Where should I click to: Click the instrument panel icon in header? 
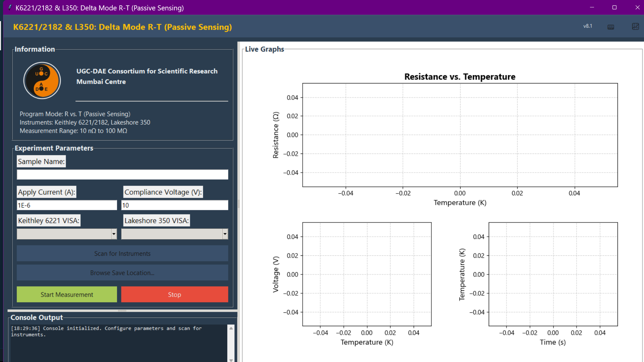pos(611,27)
